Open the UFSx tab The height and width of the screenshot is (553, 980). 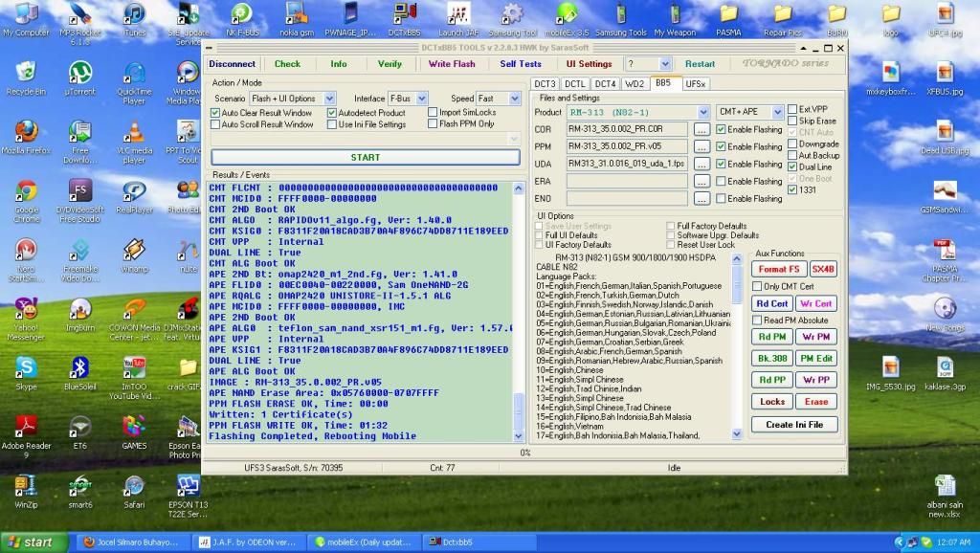point(696,84)
